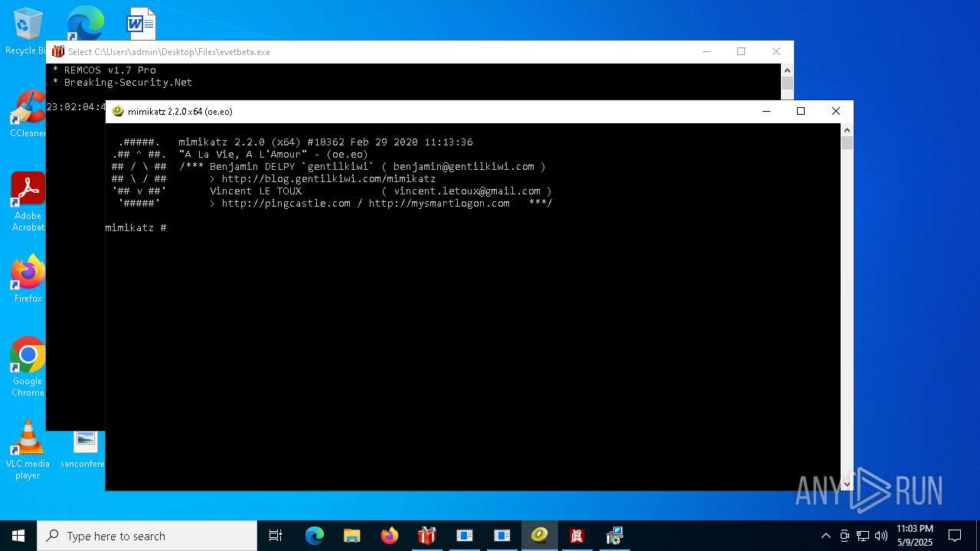Click the evetbeta.exe scrollbar up arrow
The width and height of the screenshot is (980, 551).
(x=787, y=70)
